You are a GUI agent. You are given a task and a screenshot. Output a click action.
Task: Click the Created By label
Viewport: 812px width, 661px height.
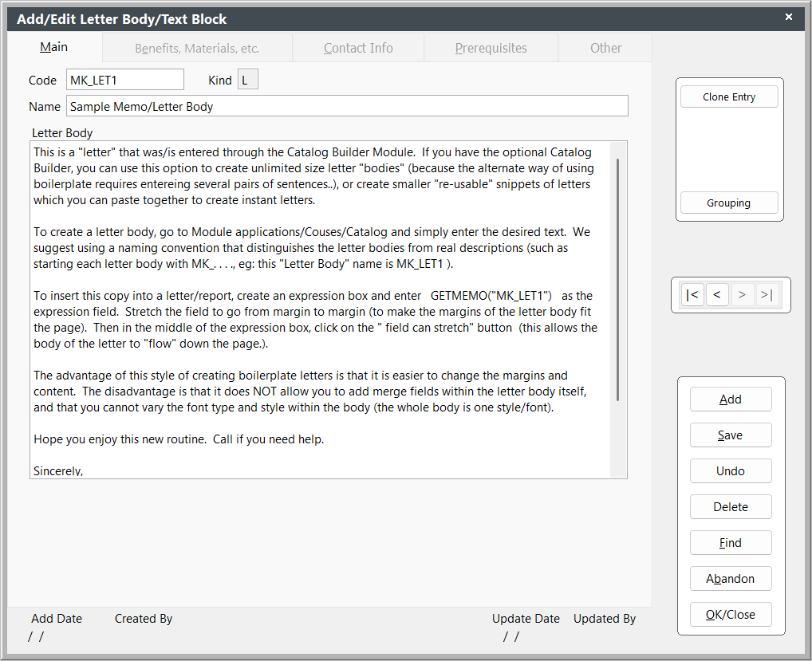click(x=144, y=619)
